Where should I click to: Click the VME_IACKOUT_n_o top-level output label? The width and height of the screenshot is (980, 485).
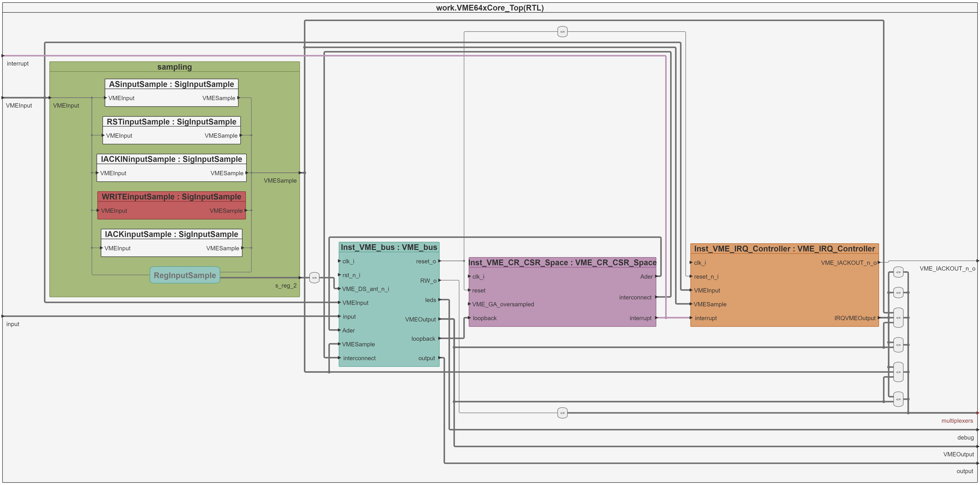click(x=947, y=268)
